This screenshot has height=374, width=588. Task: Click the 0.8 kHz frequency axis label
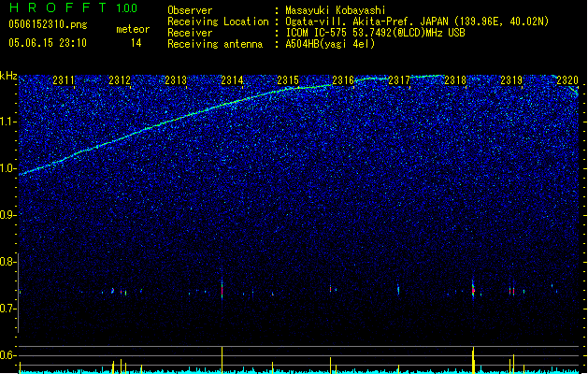(8, 262)
